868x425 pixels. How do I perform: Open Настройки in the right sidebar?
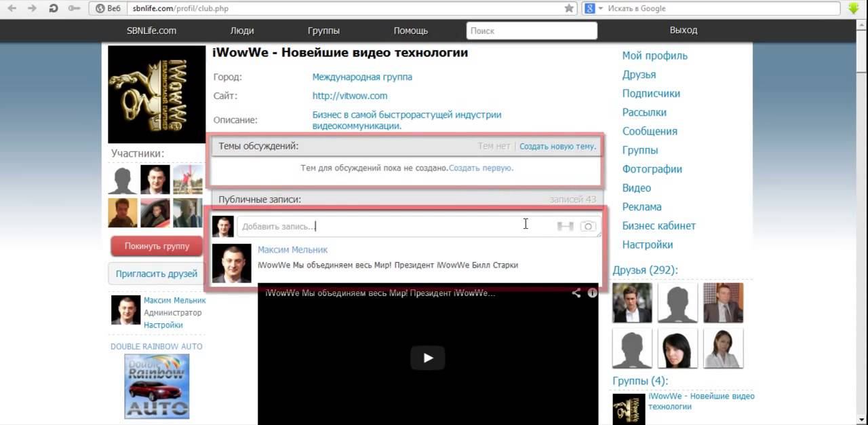coord(648,244)
